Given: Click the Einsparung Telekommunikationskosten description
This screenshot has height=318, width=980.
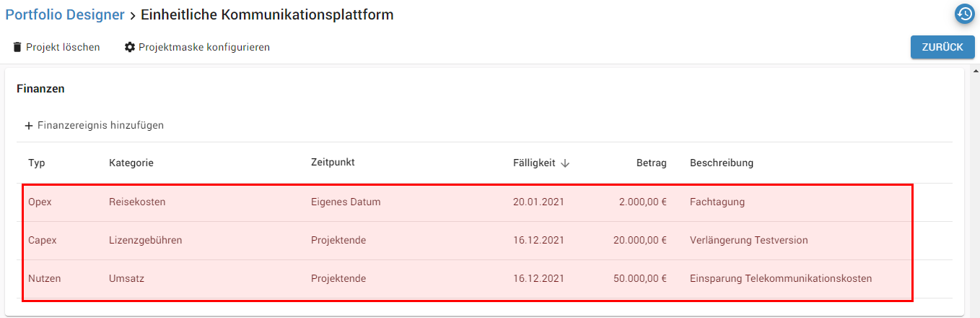Looking at the screenshot, I should tap(781, 279).
